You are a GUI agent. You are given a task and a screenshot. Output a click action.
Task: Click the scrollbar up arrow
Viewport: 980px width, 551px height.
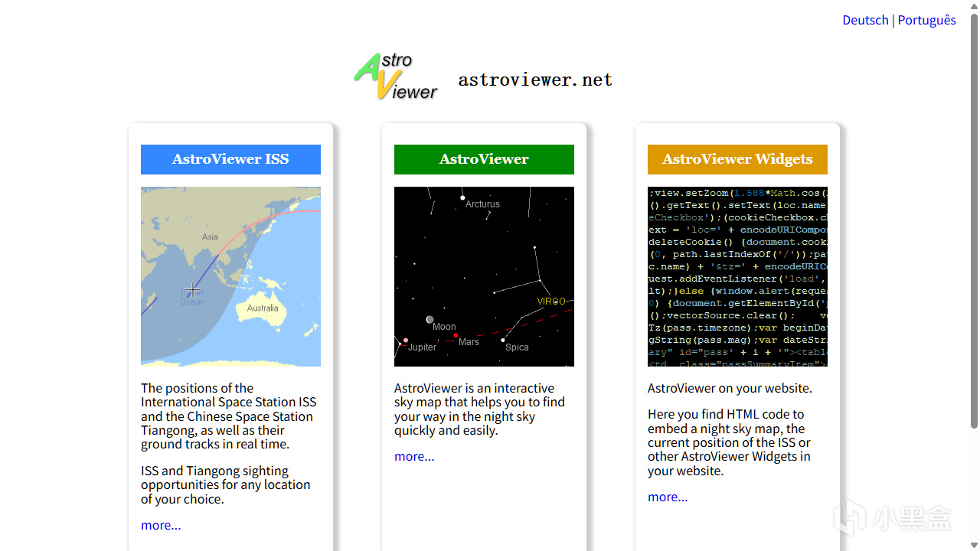(974, 6)
